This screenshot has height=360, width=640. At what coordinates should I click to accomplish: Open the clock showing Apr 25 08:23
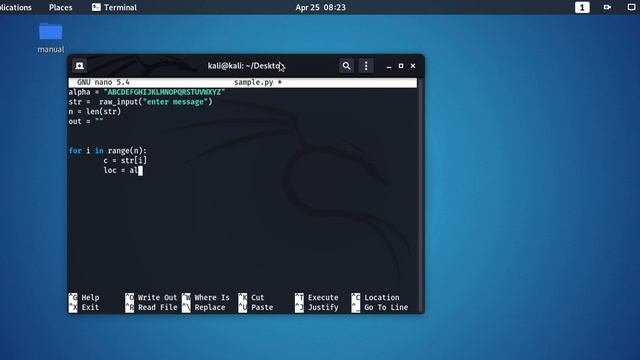(320, 7)
